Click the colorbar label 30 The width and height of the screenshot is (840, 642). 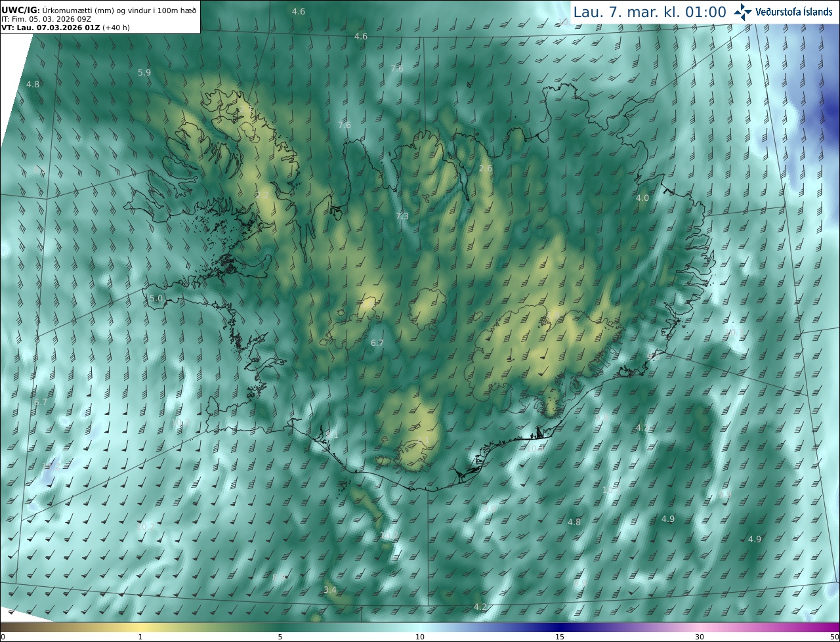700,637
